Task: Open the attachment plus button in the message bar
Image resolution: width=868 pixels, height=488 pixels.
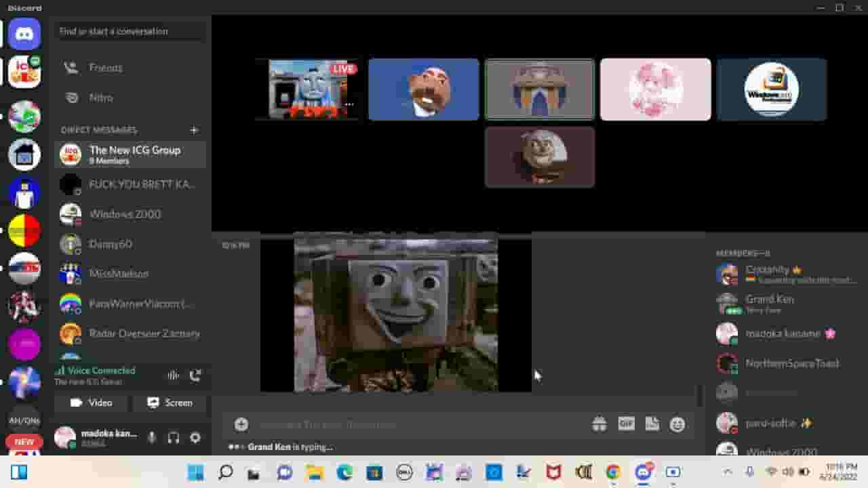Action: pyautogui.click(x=241, y=424)
